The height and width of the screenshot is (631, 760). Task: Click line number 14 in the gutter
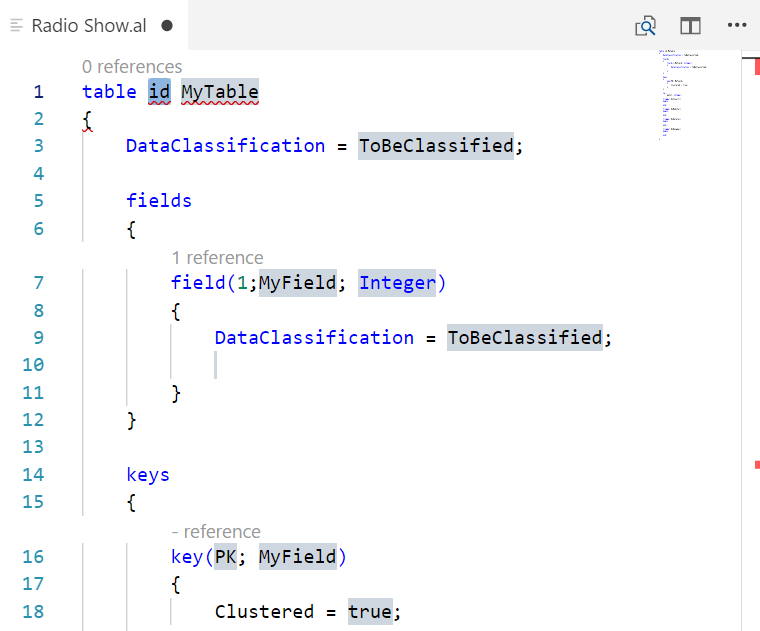(33, 475)
